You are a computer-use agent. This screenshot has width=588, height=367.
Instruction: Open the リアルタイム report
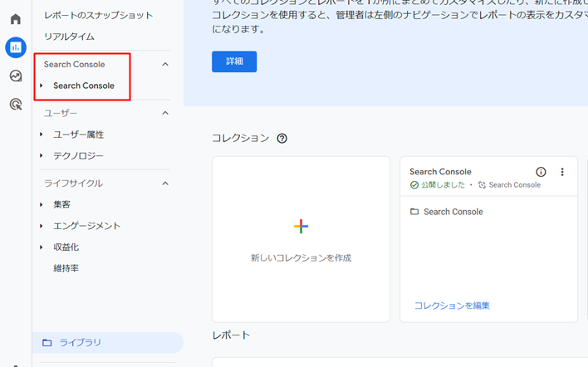coord(69,37)
